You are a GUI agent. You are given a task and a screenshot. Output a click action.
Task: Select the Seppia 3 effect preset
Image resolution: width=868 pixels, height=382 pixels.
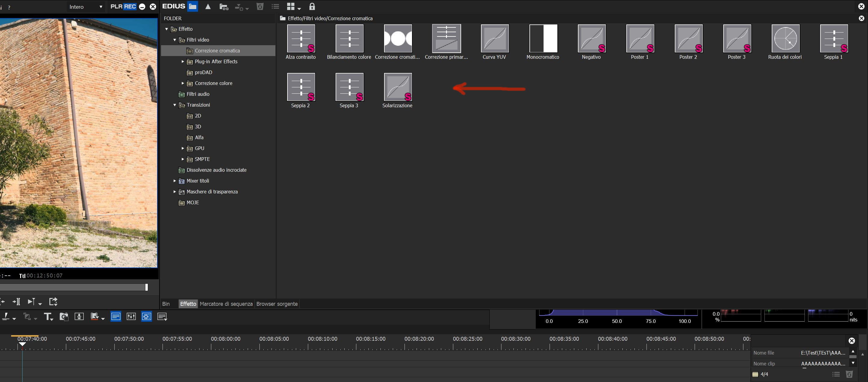(349, 87)
